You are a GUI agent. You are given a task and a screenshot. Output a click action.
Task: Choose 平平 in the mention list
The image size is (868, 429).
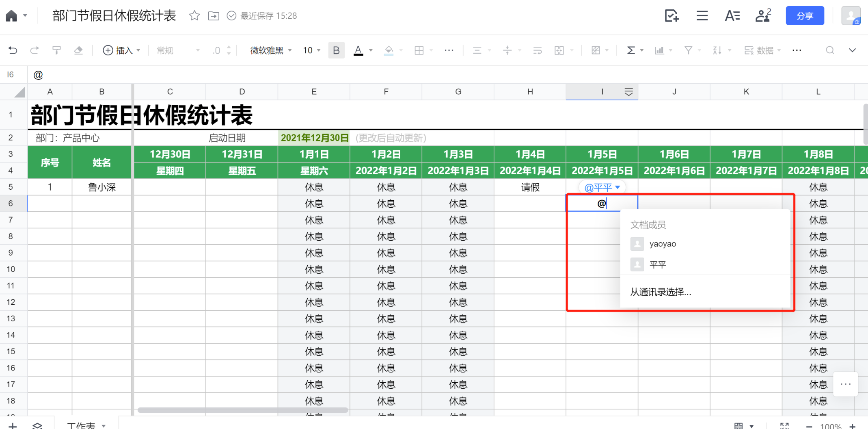click(658, 265)
